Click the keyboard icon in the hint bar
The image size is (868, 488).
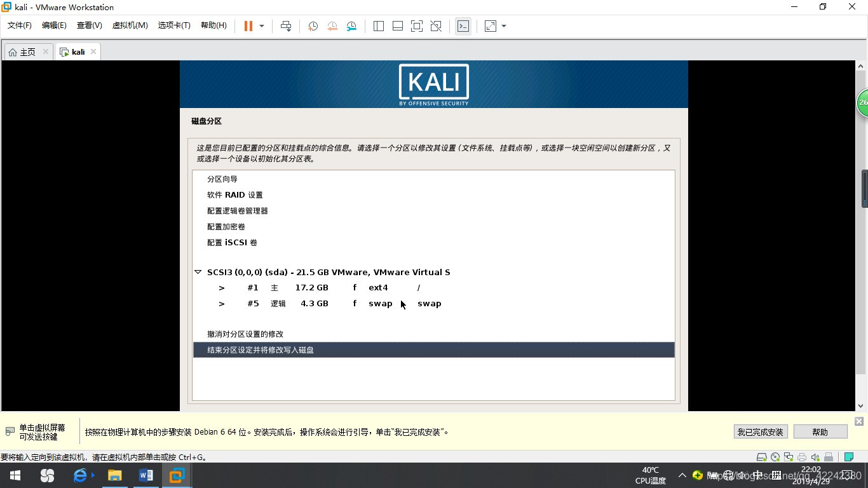(x=10, y=431)
